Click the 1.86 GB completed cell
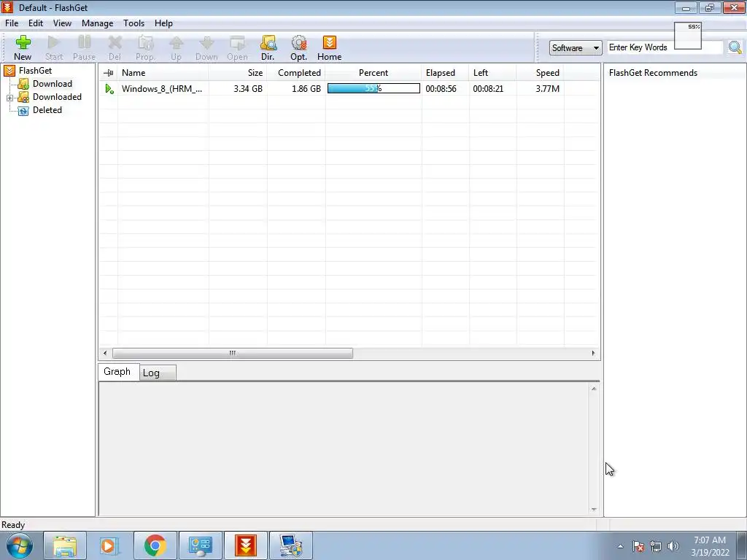Screen dimensions: 747x560 pyautogui.click(x=306, y=88)
